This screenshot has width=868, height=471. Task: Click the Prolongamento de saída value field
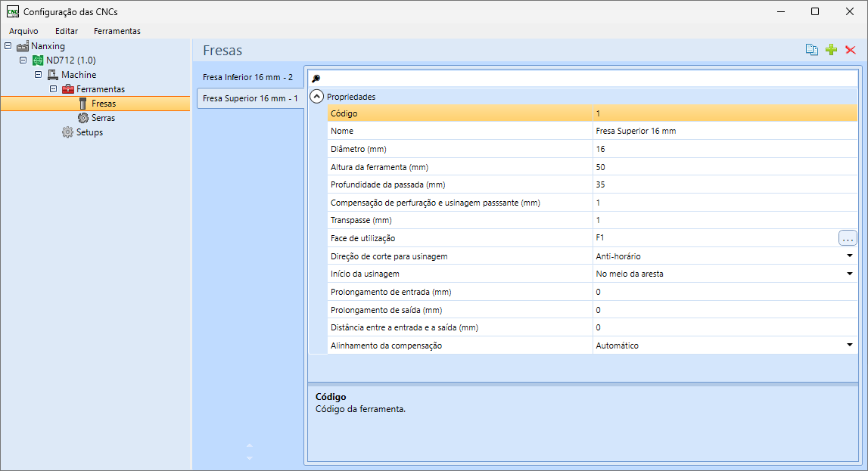tap(725, 309)
